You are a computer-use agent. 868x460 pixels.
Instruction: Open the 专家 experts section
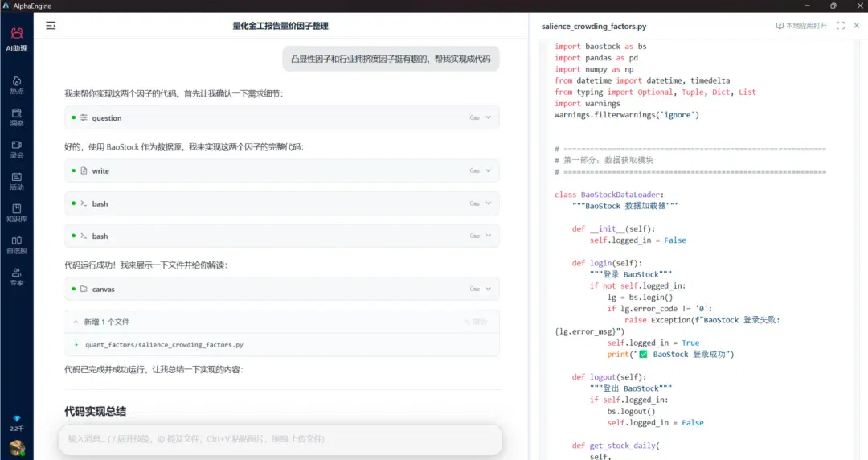17,277
